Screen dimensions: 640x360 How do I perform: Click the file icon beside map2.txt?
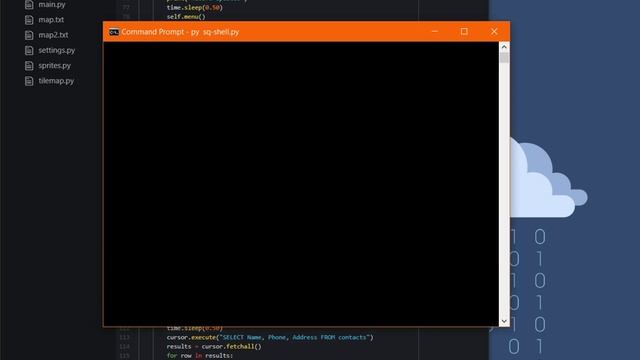pos(29,35)
